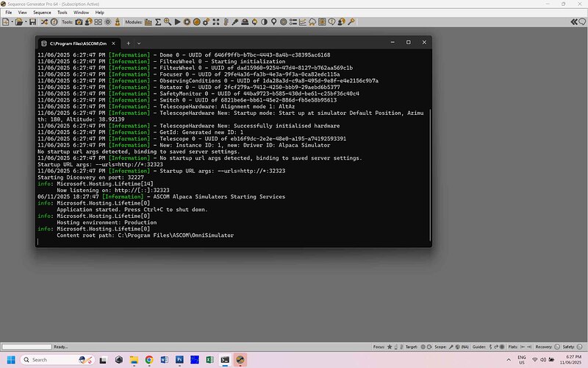Image resolution: width=588 pixels, height=368 pixels.
Task: Open the new sequence dropdown arrow
Action: pos(12,22)
